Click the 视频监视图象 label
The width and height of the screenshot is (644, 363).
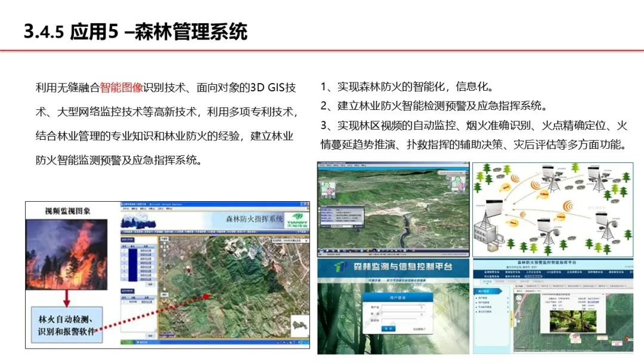click(x=67, y=211)
